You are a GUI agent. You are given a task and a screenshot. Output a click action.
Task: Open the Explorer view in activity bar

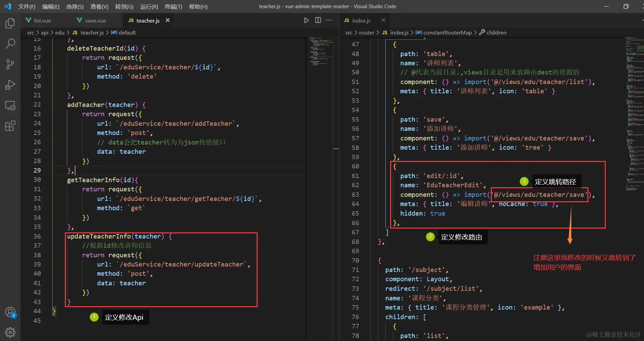coord(10,23)
